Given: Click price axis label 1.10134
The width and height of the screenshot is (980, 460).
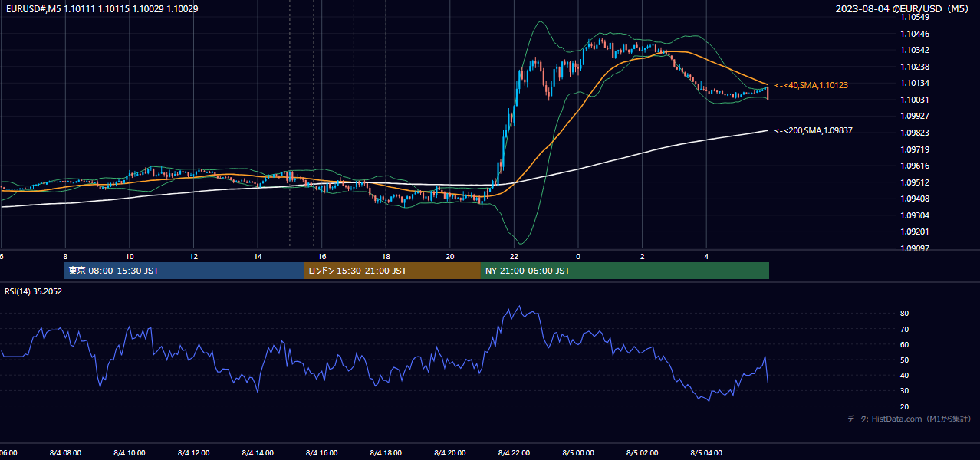Looking at the screenshot, I should point(916,83).
